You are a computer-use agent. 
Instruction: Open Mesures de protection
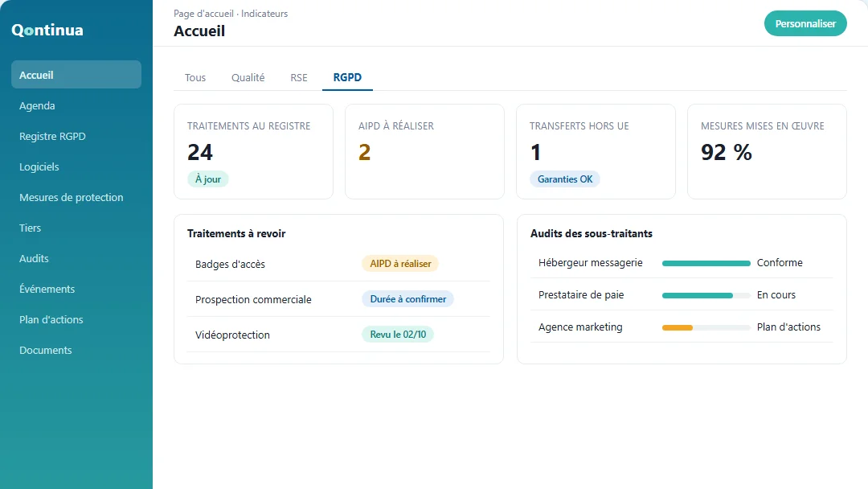[x=76, y=197]
